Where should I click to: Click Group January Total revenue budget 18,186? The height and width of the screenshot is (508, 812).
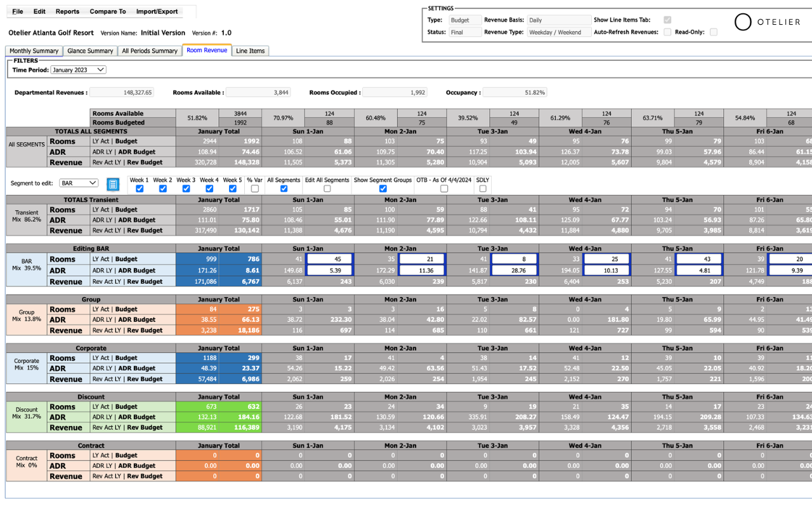240,330
